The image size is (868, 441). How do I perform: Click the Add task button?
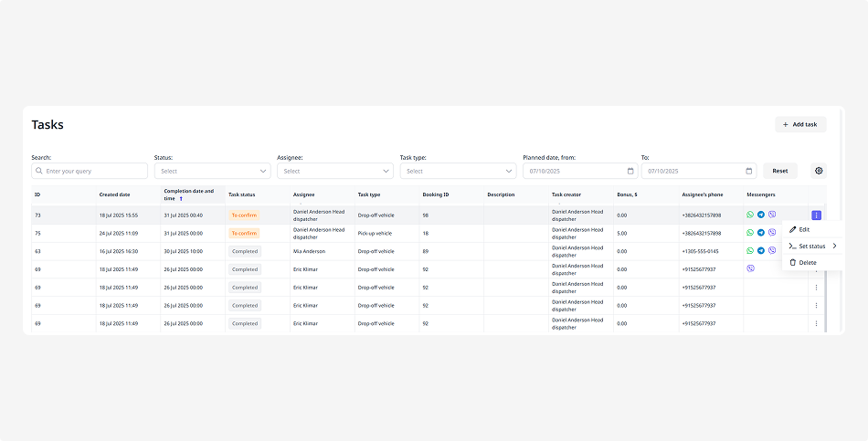click(800, 124)
